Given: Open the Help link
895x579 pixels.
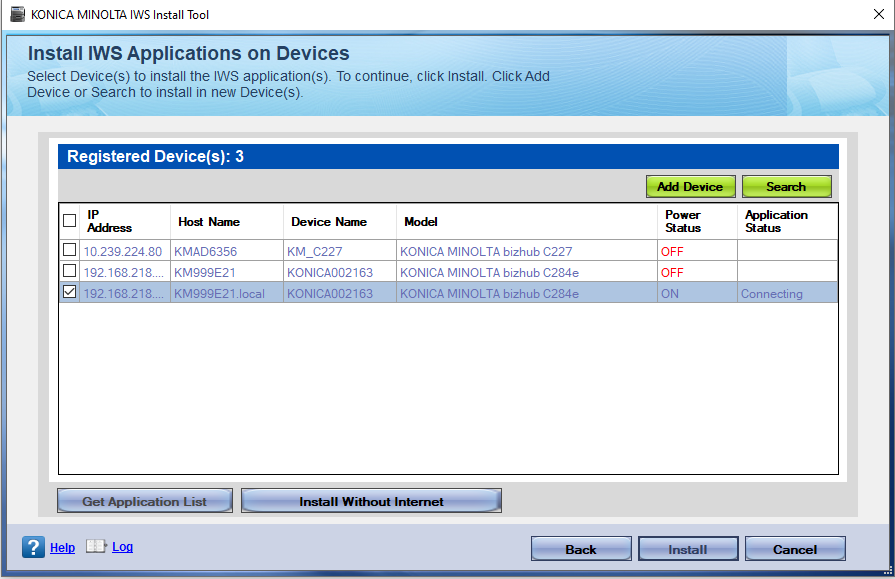Looking at the screenshot, I should coord(62,547).
